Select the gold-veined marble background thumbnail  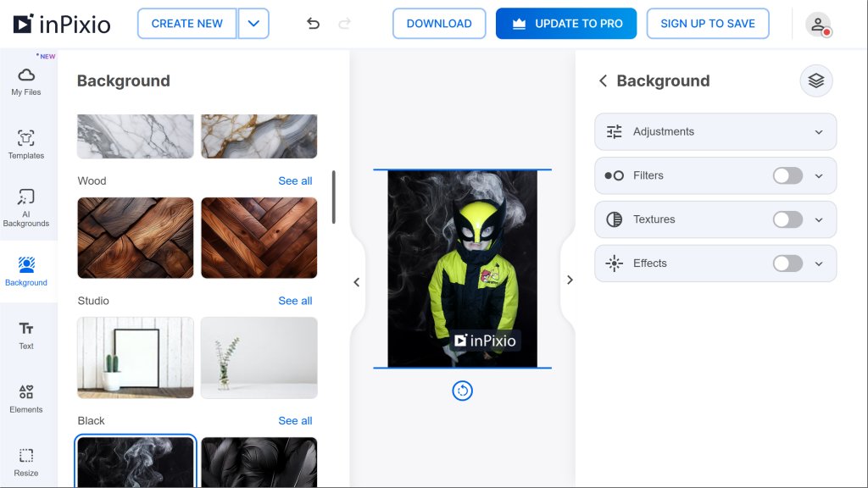(259, 136)
